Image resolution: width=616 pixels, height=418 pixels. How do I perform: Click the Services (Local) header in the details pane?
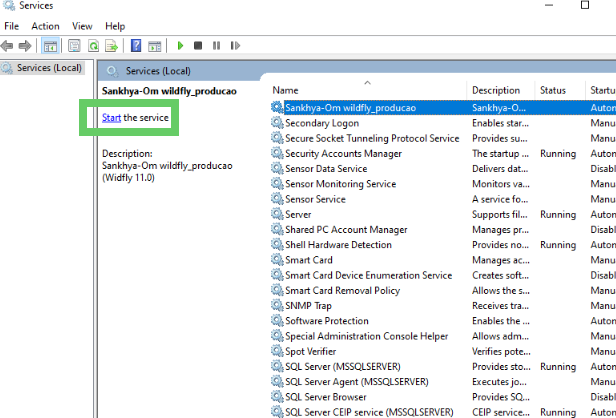tap(158, 71)
